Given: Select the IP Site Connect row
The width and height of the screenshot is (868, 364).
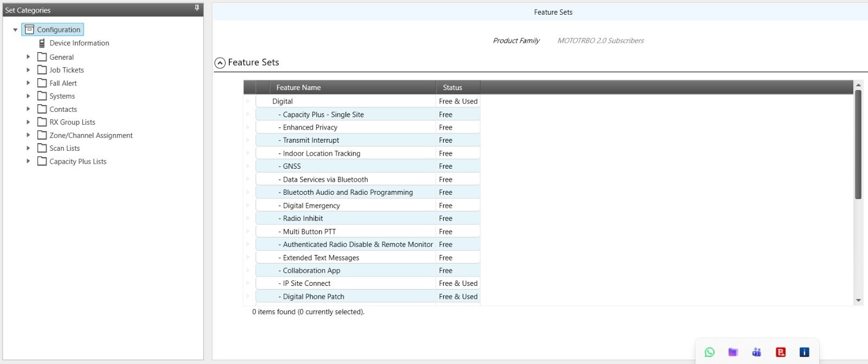Looking at the screenshot, I should pos(307,283).
